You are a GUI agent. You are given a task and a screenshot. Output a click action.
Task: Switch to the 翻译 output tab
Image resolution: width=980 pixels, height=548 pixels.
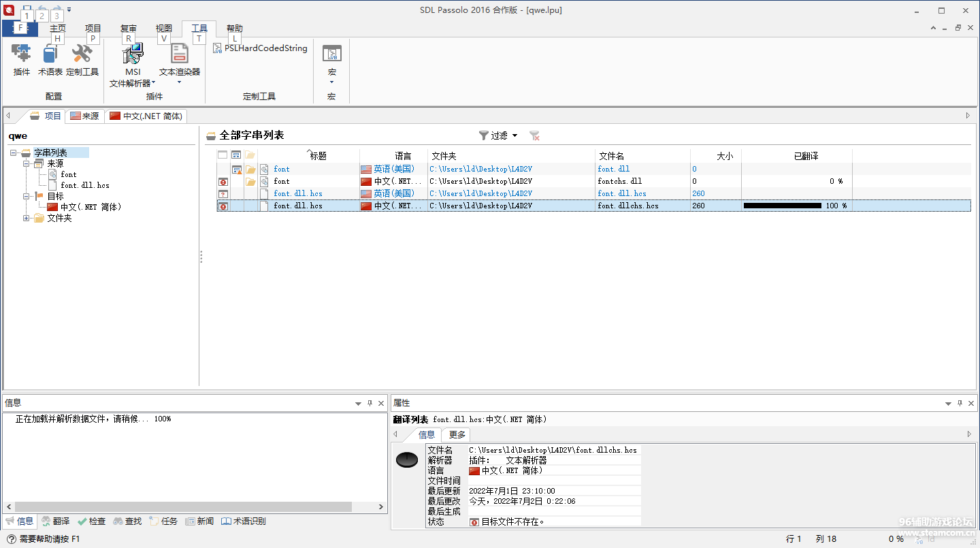[x=56, y=521]
